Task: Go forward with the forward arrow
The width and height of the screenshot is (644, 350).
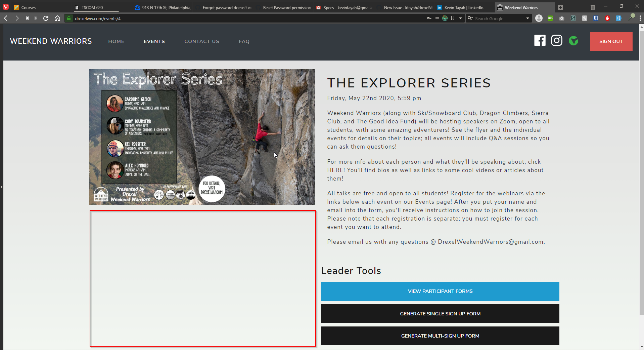Action: (x=17, y=18)
